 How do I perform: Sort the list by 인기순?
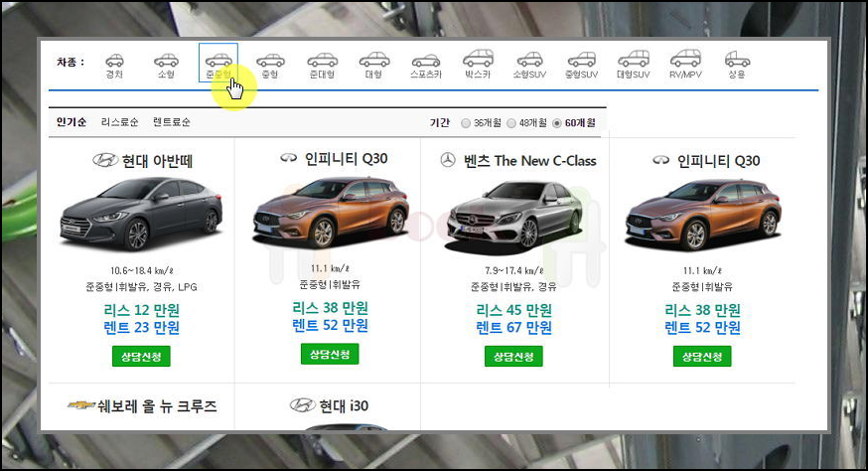click(x=72, y=122)
